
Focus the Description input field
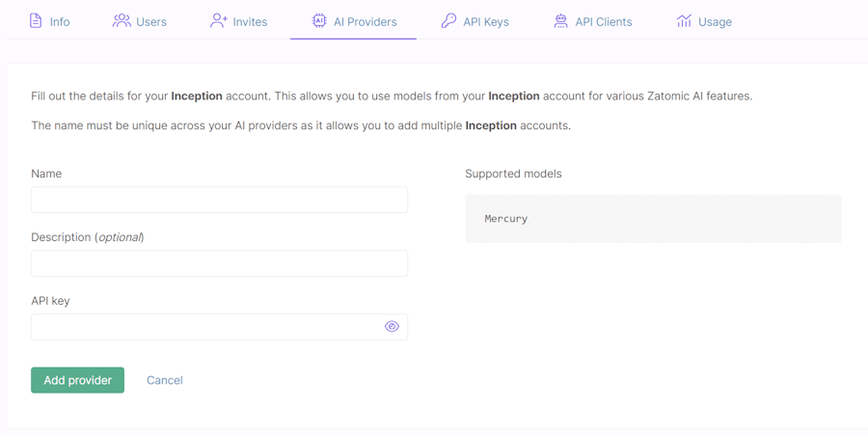[x=219, y=263]
